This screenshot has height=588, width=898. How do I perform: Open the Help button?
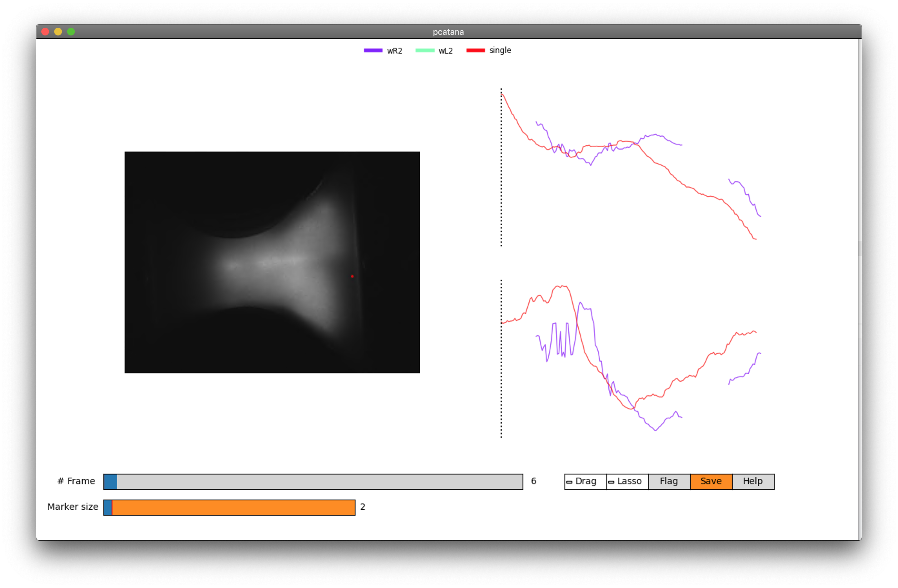pyautogui.click(x=753, y=482)
